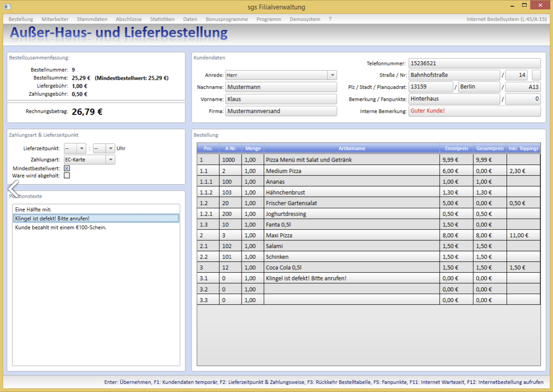The width and height of the screenshot is (553, 392).
Task: Click the Inkl. Toppings column header
Action: click(x=523, y=148)
